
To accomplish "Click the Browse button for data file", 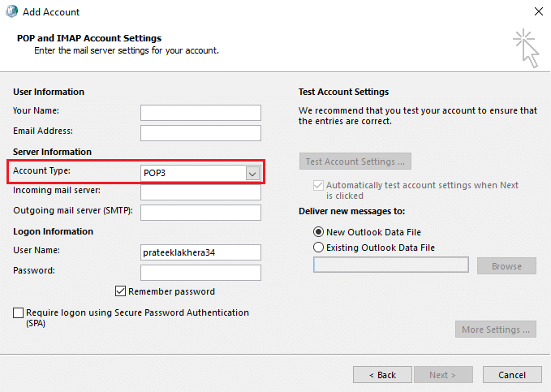I will [x=506, y=265].
